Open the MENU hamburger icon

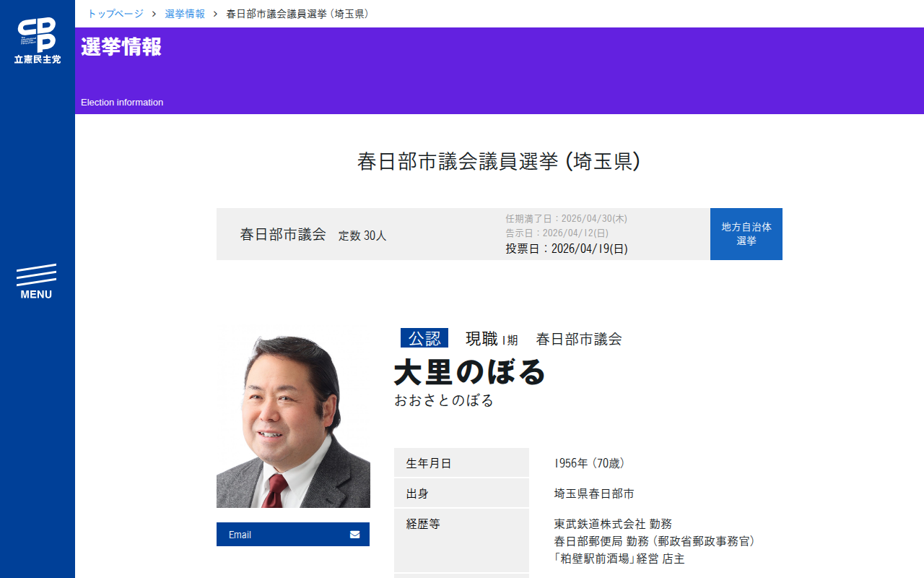(x=36, y=282)
